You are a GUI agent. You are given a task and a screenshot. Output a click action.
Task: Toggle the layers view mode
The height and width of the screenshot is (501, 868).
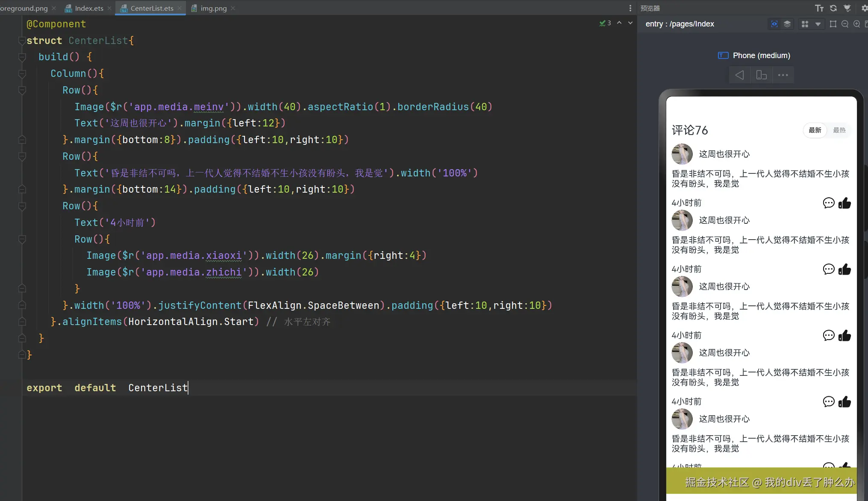(787, 24)
